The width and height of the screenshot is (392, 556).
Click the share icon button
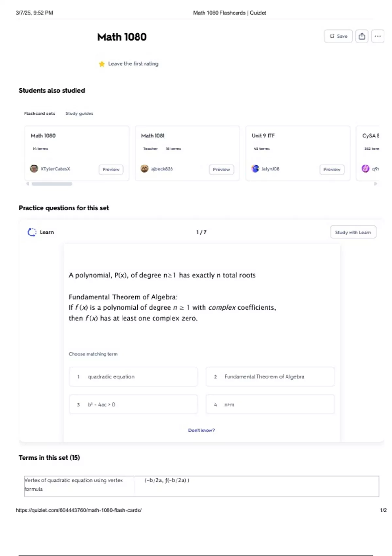pos(362,36)
